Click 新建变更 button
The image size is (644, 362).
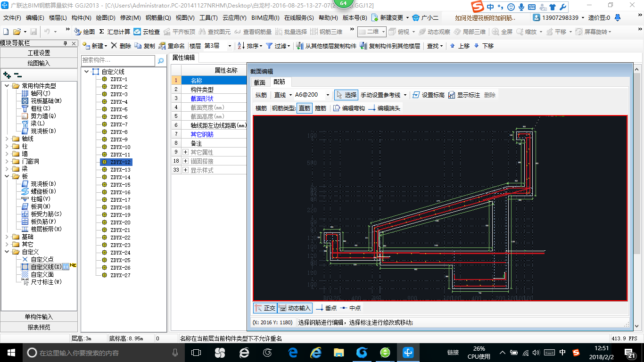pyautogui.click(x=390, y=17)
